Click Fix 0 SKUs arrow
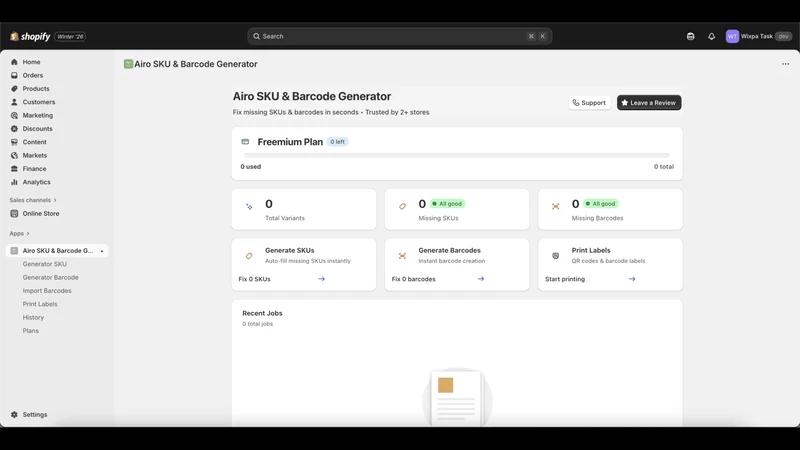This screenshot has height=450, width=800. (321, 279)
